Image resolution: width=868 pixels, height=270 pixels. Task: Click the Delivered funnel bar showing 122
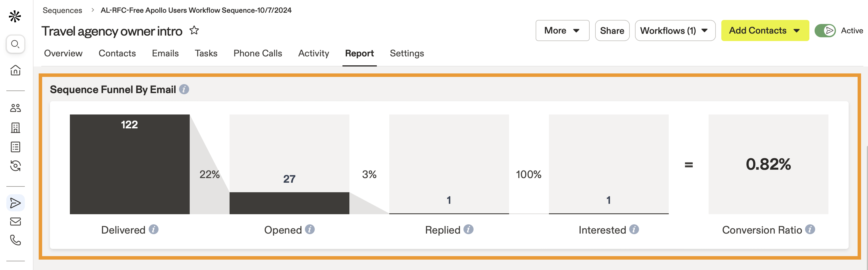129,164
